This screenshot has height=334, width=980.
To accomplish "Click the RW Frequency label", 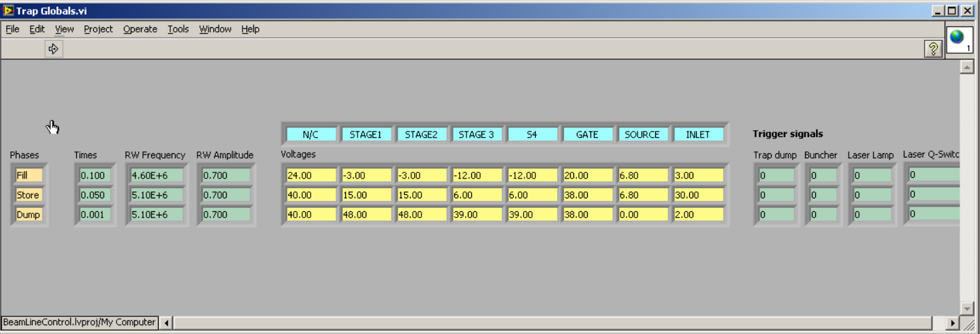I will click(155, 155).
